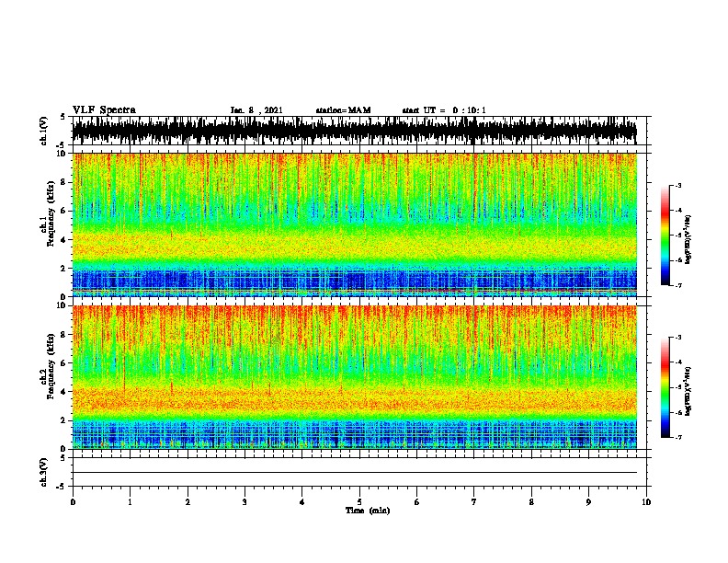Click the "-5" tick of ch.3(V) axis
728x563 pixels.
(x=60, y=487)
